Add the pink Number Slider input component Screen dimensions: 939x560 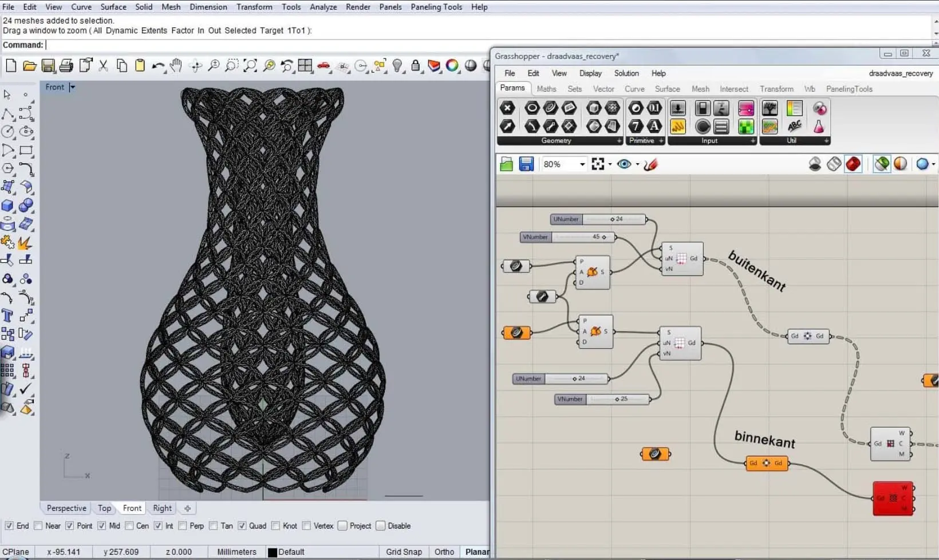746,108
